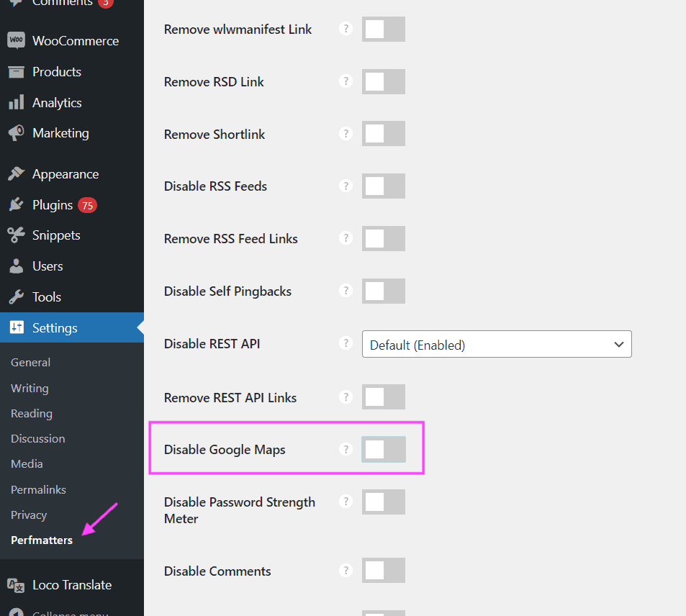Go to Privacy settings
This screenshot has height=616, width=686.
pos(28,515)
